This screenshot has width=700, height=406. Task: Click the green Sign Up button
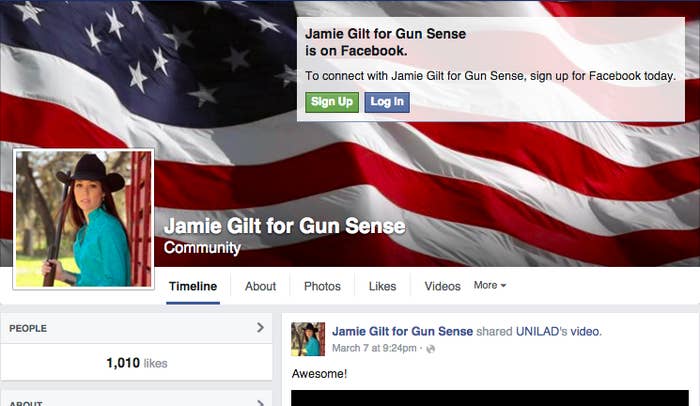(x=332, y=102)
